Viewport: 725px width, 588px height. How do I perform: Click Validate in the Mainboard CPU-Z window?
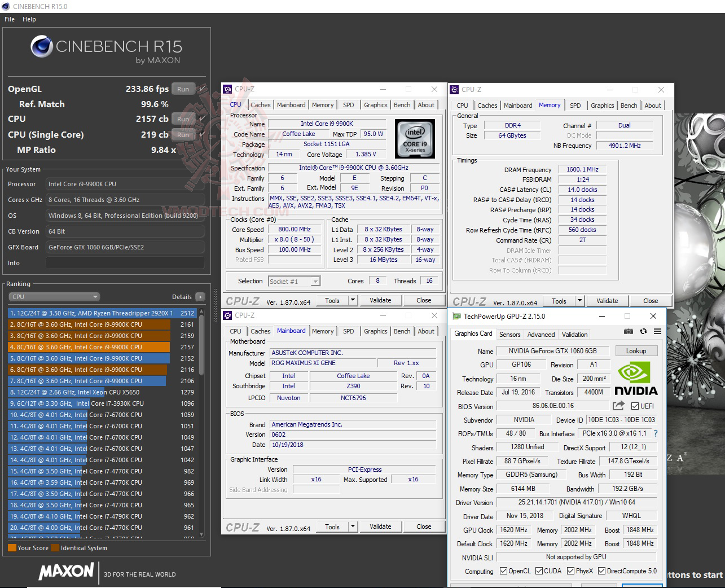[380, 526]
